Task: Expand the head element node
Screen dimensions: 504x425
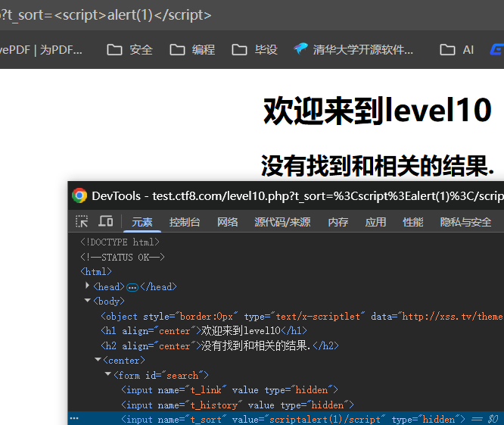Action: pyautogui.click(x=87, y=286)
